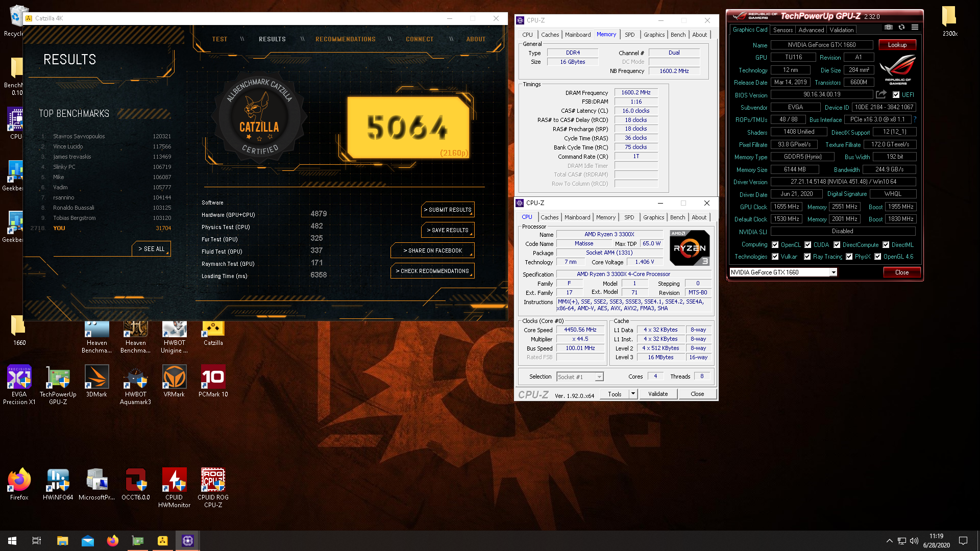The width and height of the screenshot is (980, 551).
Task: Click SHARE ON FACEBOOK button
Action: click(432, 251)
